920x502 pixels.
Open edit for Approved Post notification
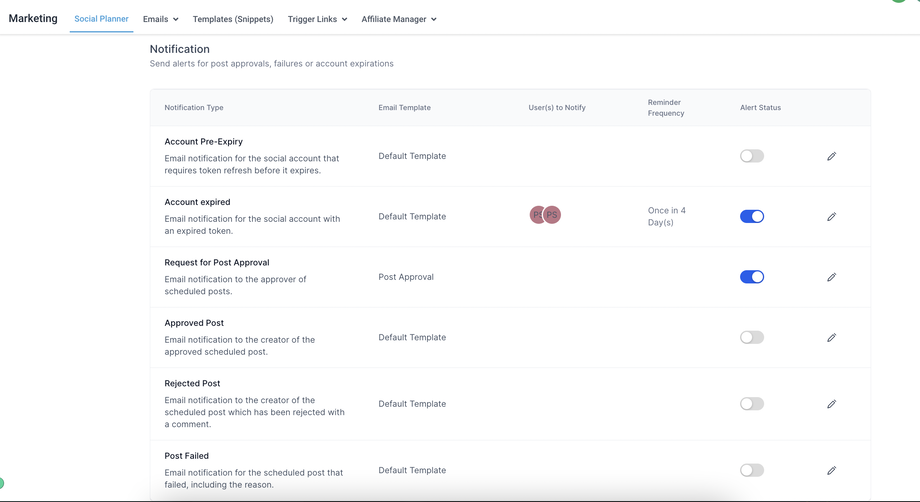pyautogui.click(x=831, y=338)
